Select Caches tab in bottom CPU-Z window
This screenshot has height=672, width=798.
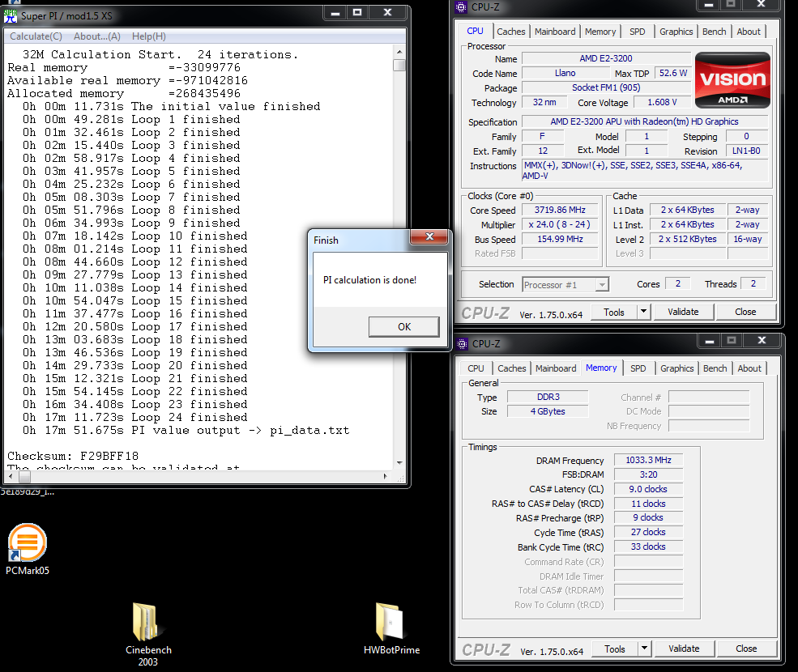pyautogui.click(x=511, y=368)
